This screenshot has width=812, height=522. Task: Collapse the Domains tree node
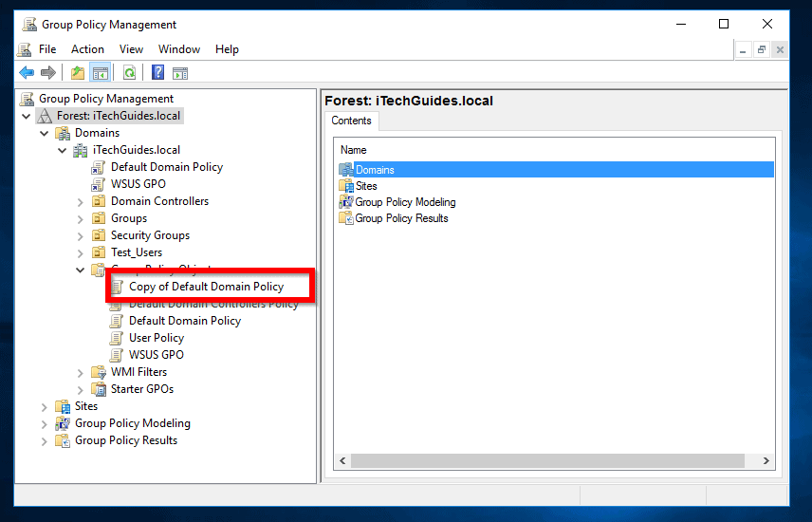coord(45,133)
